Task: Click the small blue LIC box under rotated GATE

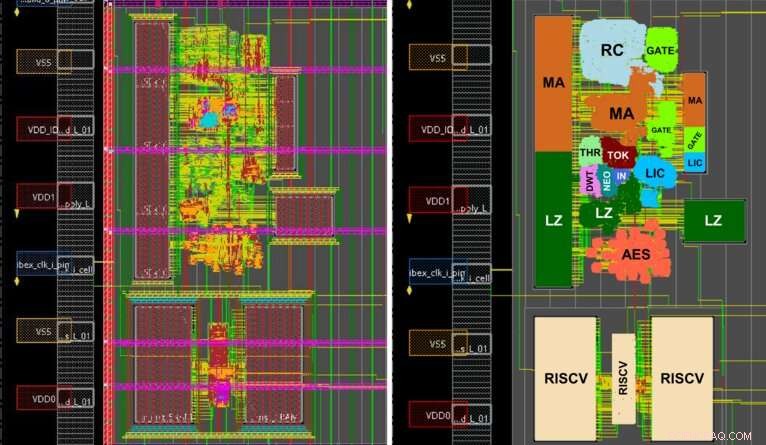Action: point(695,163)
